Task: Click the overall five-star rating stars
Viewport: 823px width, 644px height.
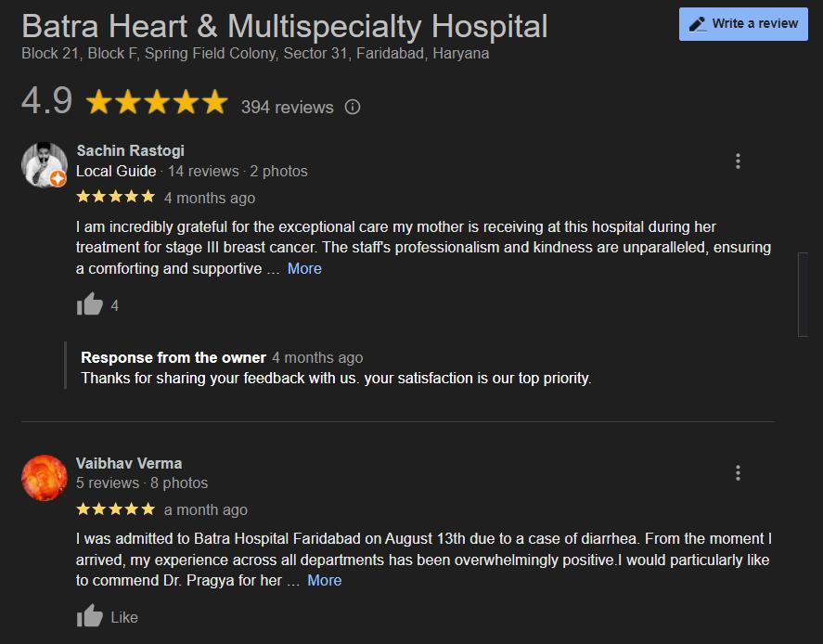Action: click(156, 102)
